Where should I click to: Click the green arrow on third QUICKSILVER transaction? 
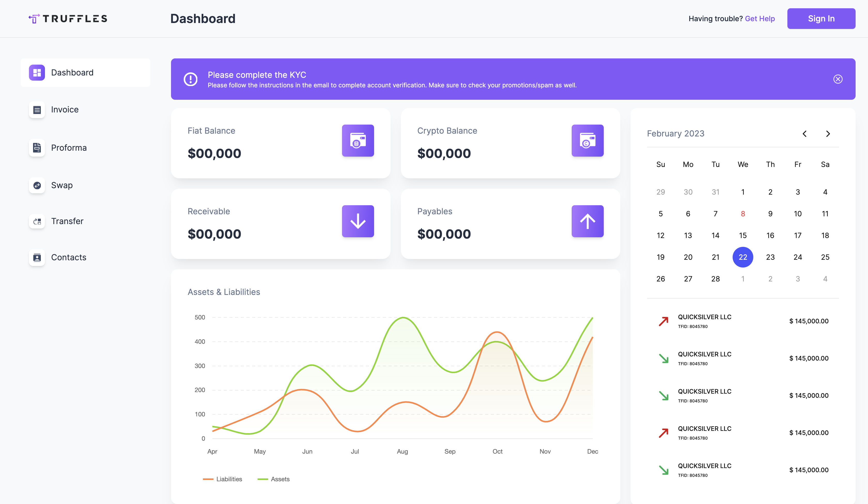point(663,395)
